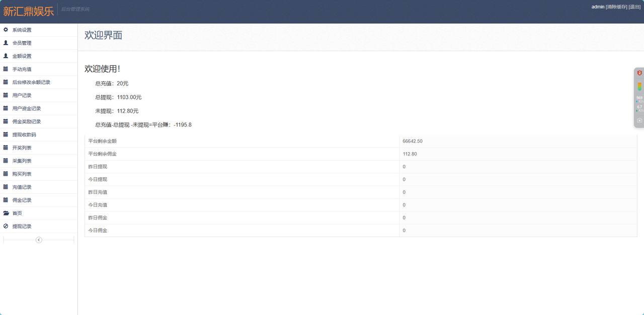Screen dimensions: 644x315
Task: Click the calendar icon beside 手动充值
Action: coord(6,69)
